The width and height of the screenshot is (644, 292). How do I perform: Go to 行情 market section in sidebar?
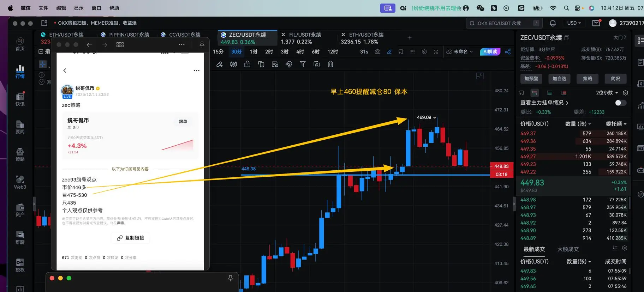coord(20,72)
